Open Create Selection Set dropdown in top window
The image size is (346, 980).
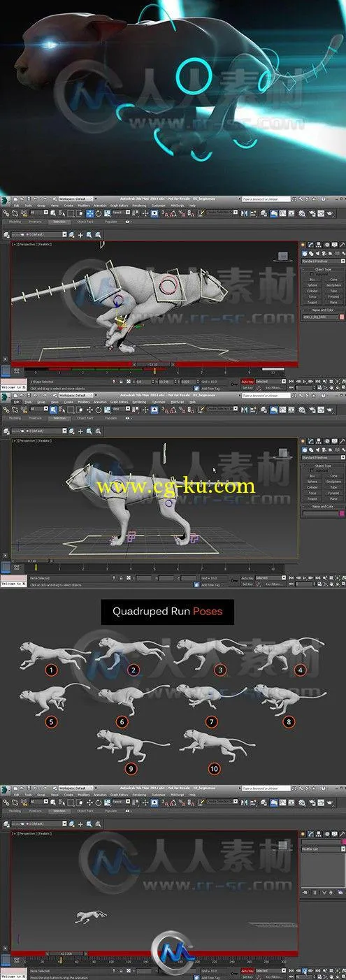tap(222, 212)
